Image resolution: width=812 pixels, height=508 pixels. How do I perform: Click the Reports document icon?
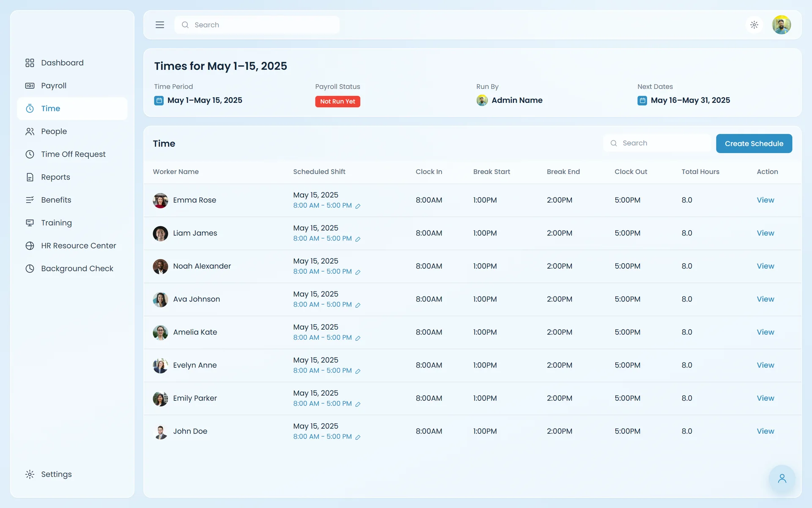30,177
